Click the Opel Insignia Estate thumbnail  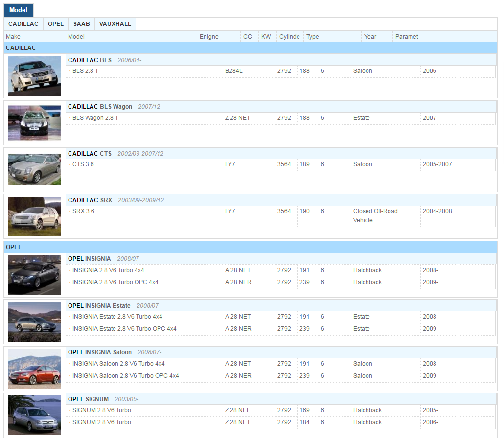coord(35,322)
